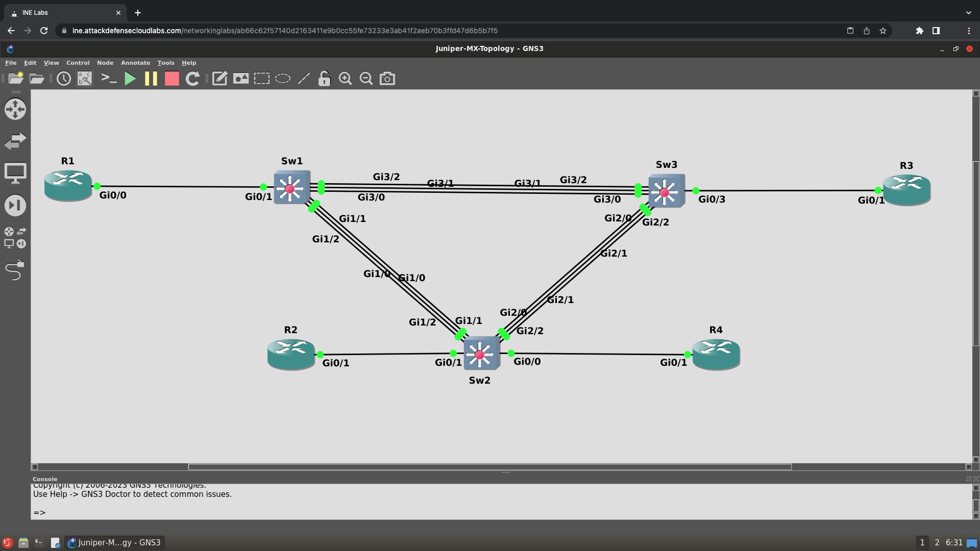The image size is (980, 551).
Task: Open the Help menu
Action: pyautogui.click(x=189, y=63)
